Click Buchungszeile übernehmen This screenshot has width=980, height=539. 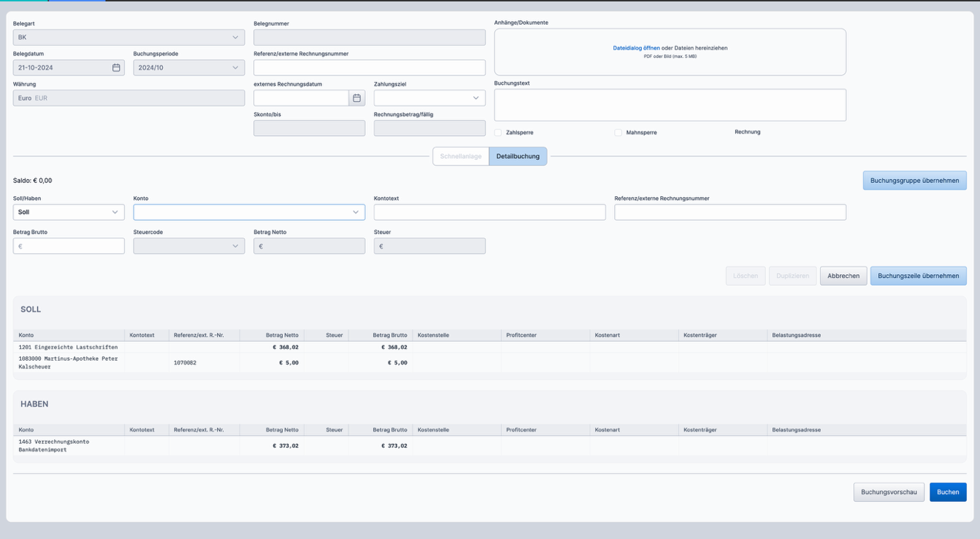pos(918,276)
